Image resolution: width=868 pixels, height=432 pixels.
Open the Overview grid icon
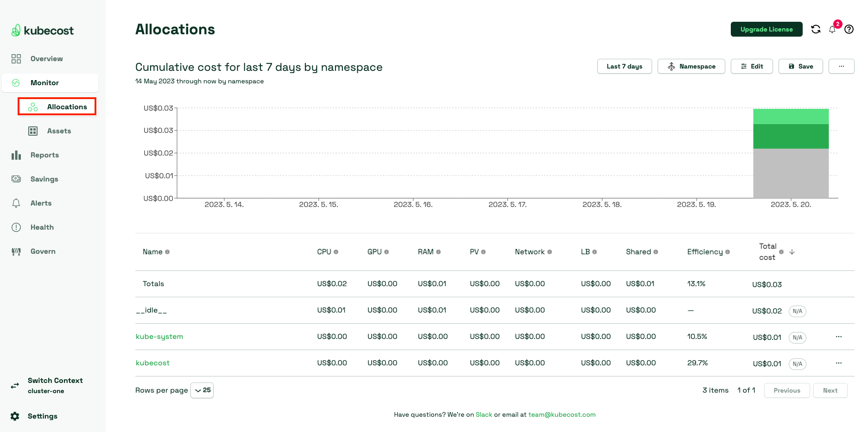16,59
